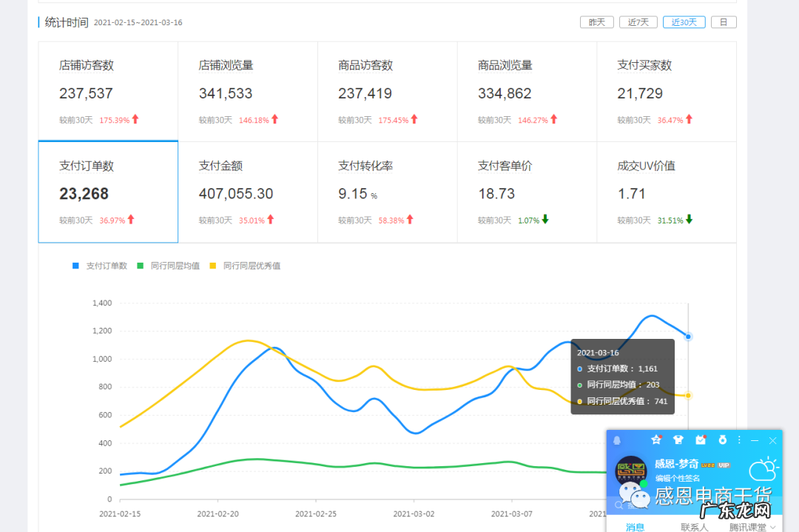Image resolution: width=799 pixels, height=532 pixels.
Task: Click the 感恩-梦奇 profile avatar
Action: point(630,471)
